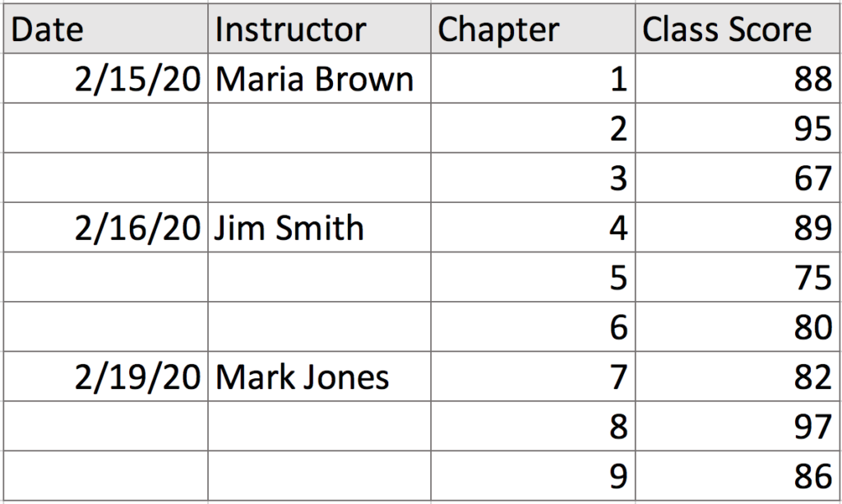This screenshot has height=504, width=842.
Task: Click the class score 88 cell
Action: coord(738,79)
